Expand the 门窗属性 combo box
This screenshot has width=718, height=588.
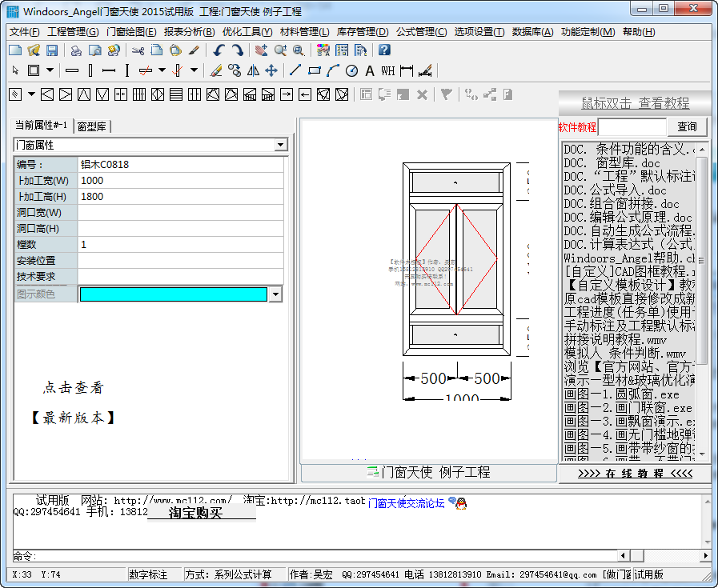[x=280, y=145]
